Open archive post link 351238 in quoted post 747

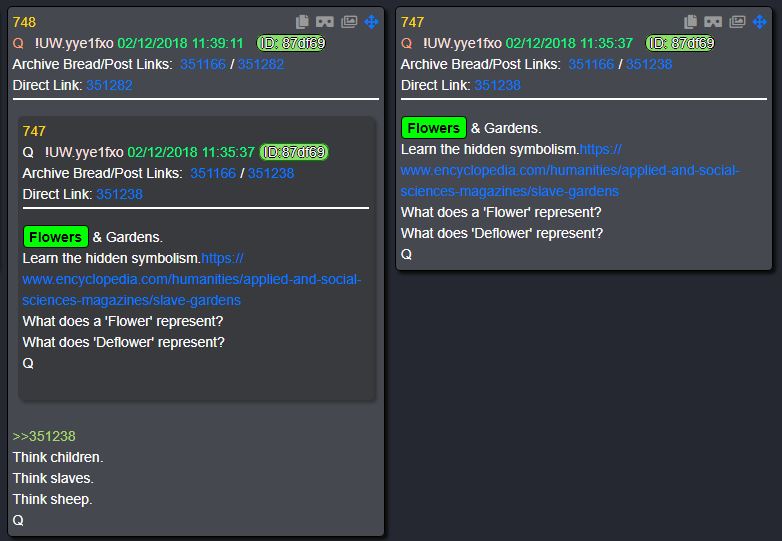coord(271,174)
